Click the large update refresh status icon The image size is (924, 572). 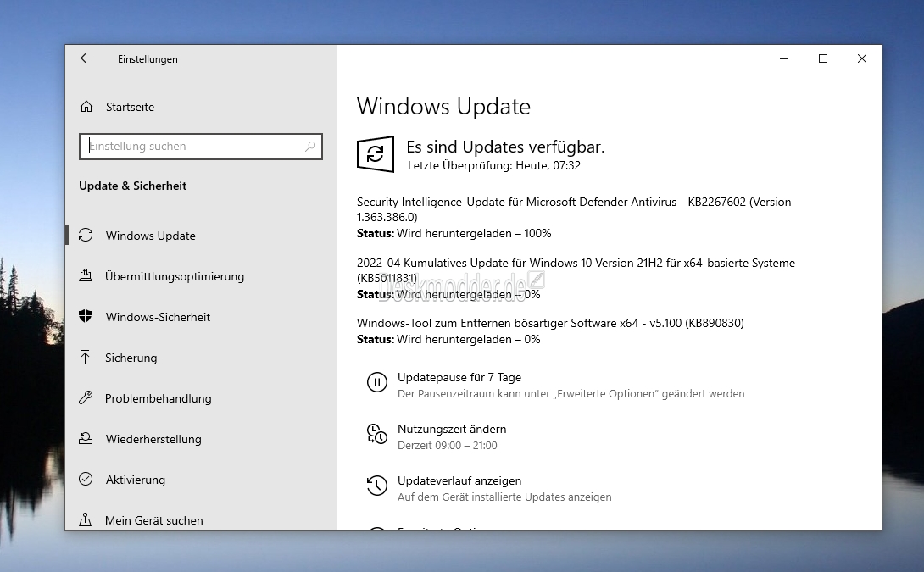tap(376, 154)
